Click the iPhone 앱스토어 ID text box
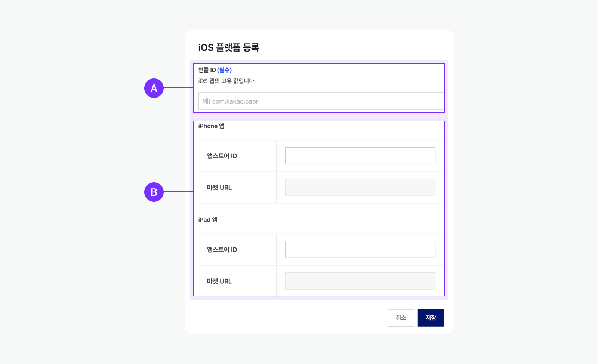Screen dimensions: 598x364 (360, 156)
